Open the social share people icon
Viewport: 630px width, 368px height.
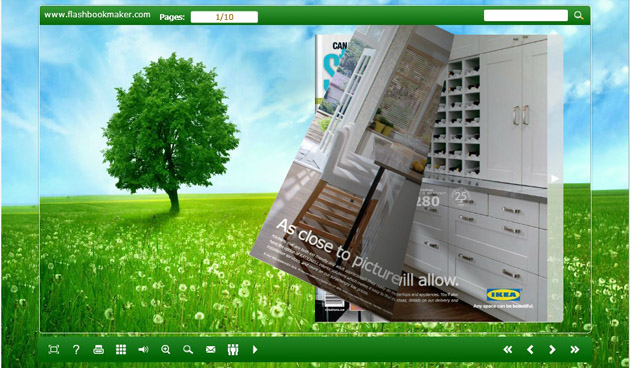233,350
